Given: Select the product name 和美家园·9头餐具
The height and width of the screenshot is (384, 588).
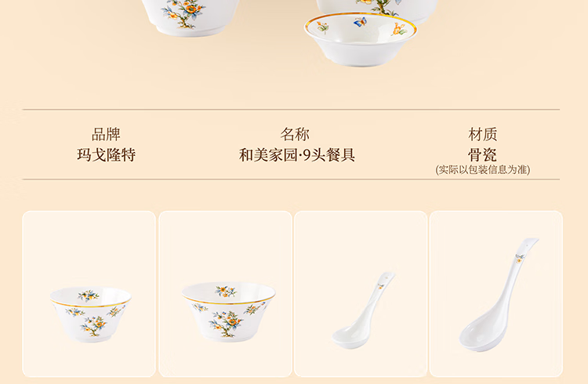Looking at the screenshot, I should pos(296,155).
